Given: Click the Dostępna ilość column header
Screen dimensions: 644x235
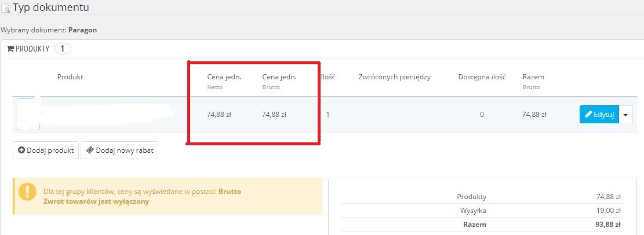Looking at the screenshot, I should [482, 77].
